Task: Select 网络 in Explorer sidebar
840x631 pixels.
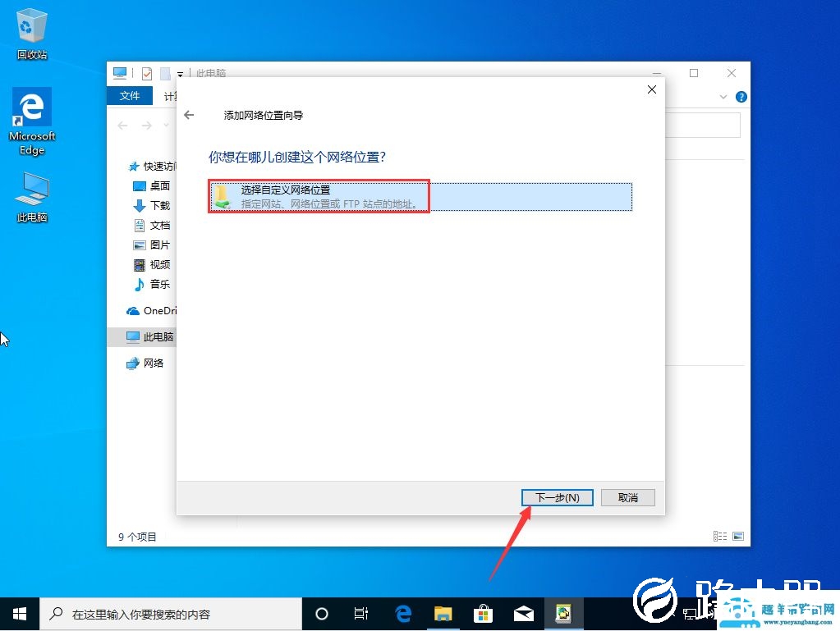Action: [145, 363]
